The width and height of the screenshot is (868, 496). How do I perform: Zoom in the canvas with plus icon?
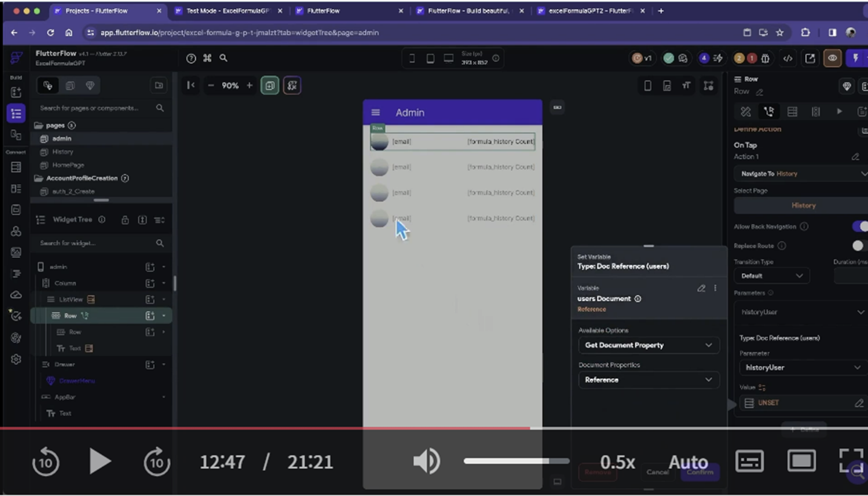(x=249, y=85)
